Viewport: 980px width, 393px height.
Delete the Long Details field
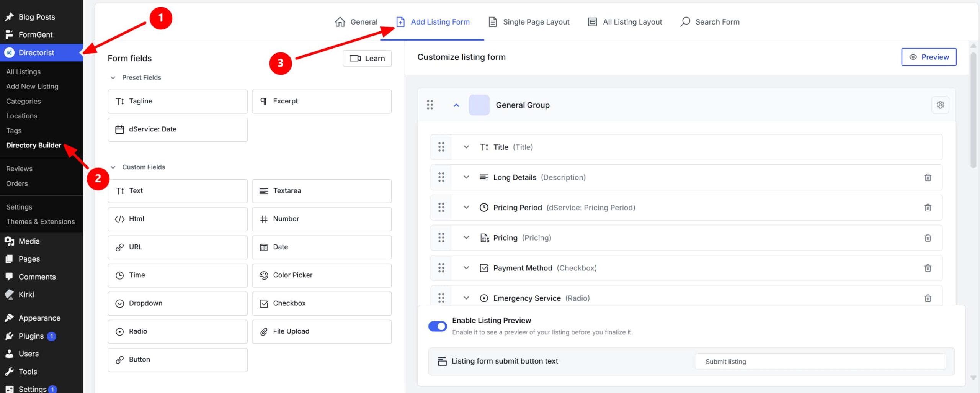click(x=928, y=177)
